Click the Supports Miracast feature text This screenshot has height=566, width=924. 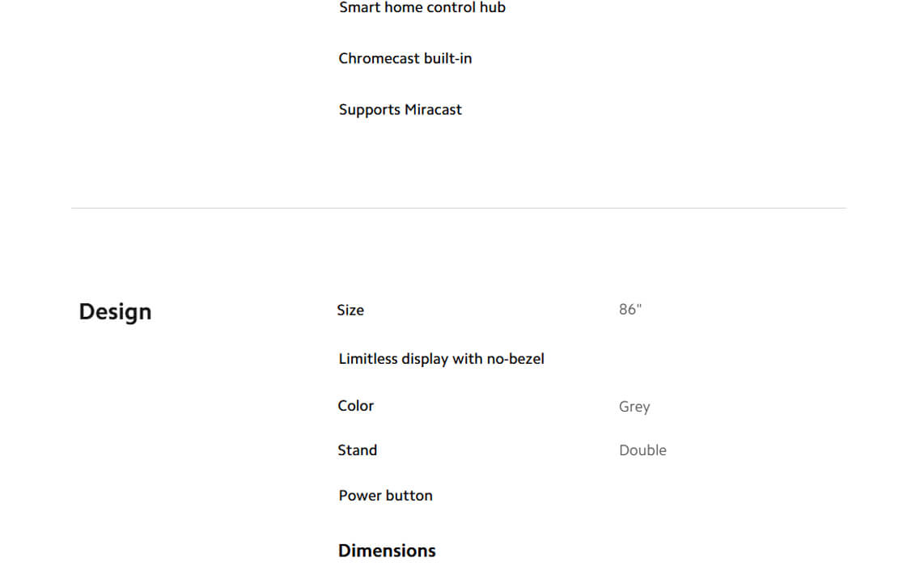coord(400,110)
